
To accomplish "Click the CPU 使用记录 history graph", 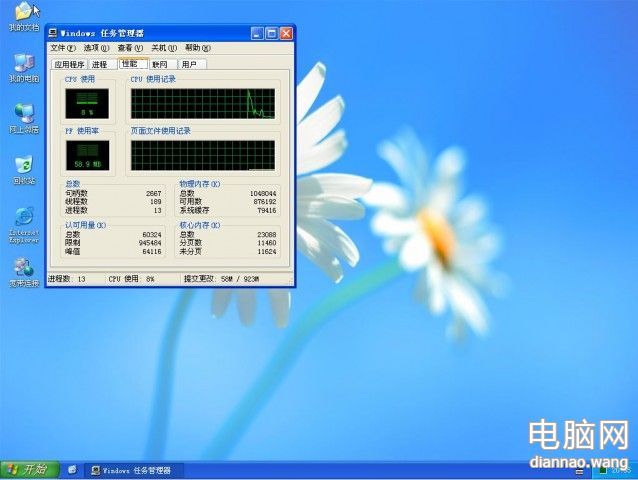I will tap(202, 104).
